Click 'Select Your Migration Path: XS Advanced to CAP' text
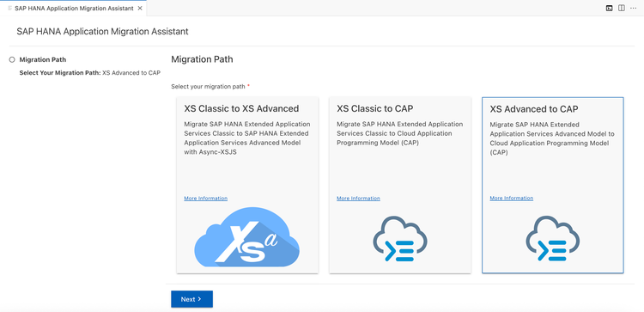The image size is (644, 312). click(x=90, y=73)
